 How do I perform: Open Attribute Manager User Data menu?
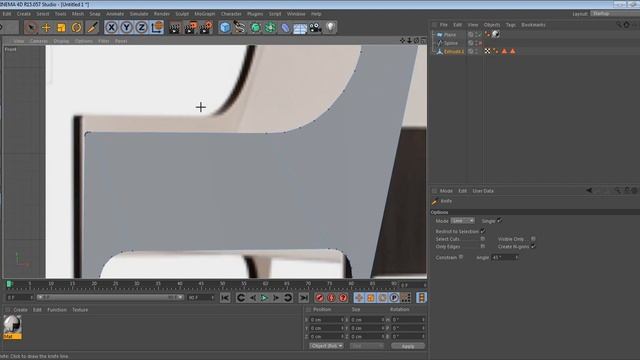click(x=483, y=191)
